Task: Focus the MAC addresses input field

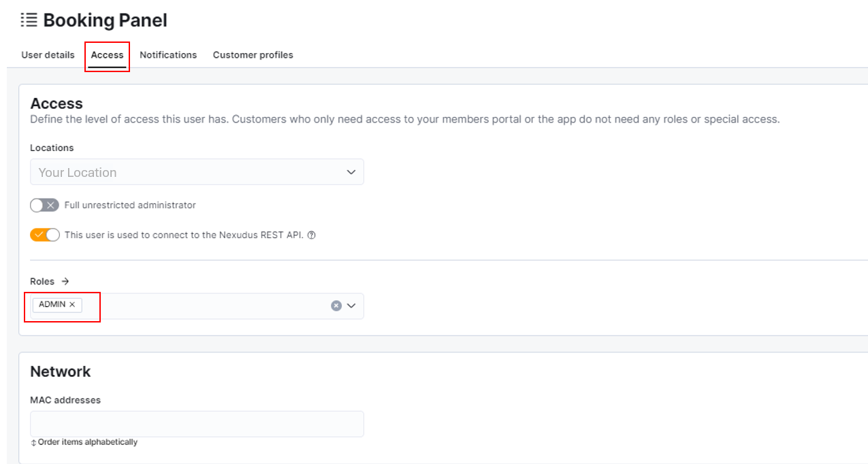Action: click(x=197, y=424)
